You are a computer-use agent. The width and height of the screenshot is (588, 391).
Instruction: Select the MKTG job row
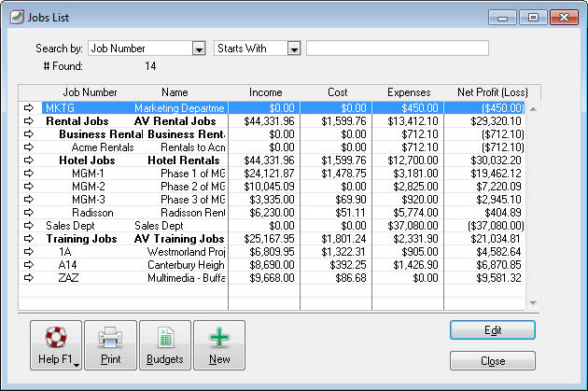[x=283, y=108]
